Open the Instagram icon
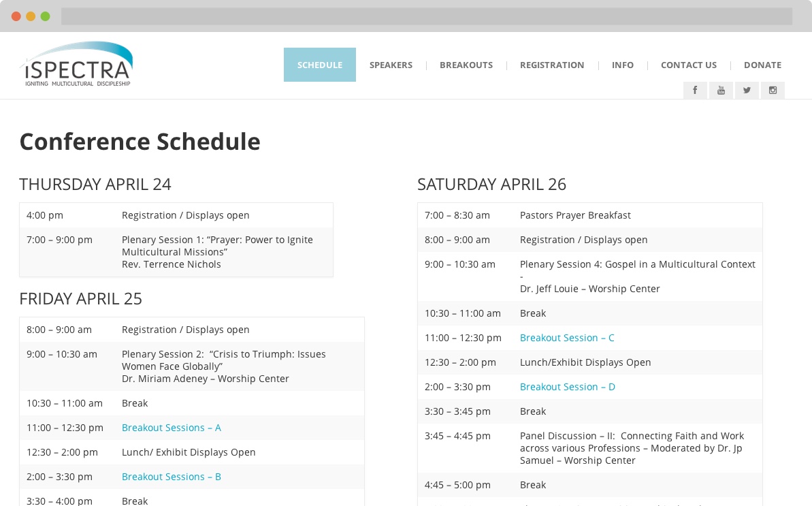The image size is (812, 506). pyautogui.click(x=773, y=90)
